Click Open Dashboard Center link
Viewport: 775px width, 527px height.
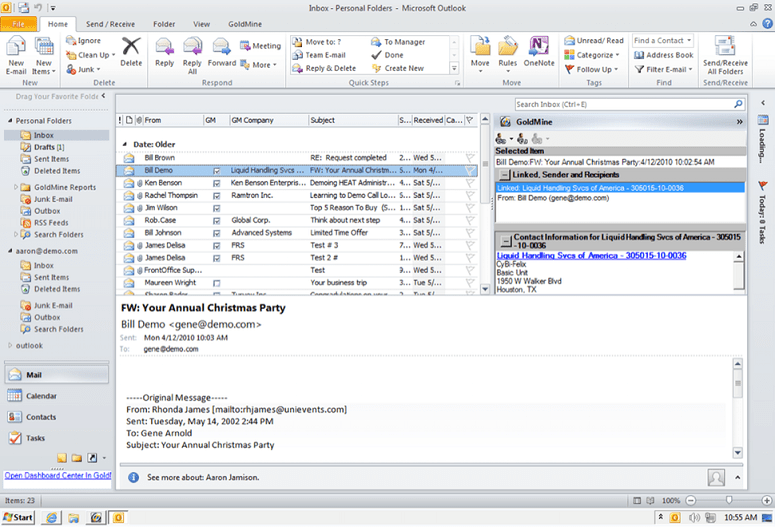(x=56, y=475)
